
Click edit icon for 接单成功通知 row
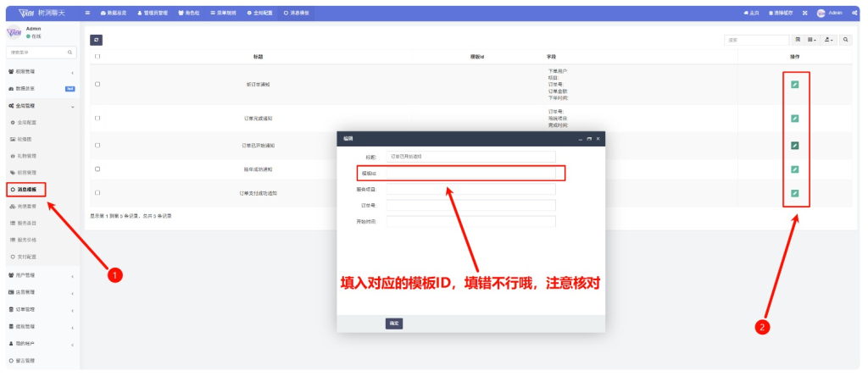point(795,169)
